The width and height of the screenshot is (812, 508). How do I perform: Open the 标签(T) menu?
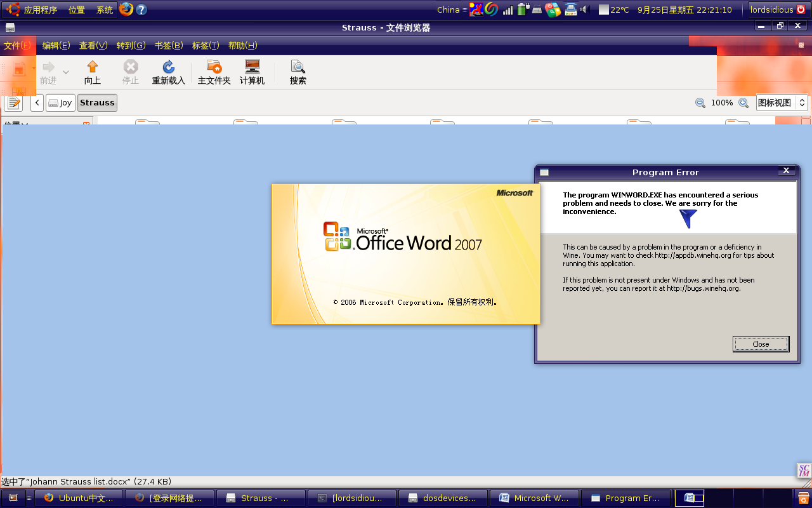click(x=206, y=46)
